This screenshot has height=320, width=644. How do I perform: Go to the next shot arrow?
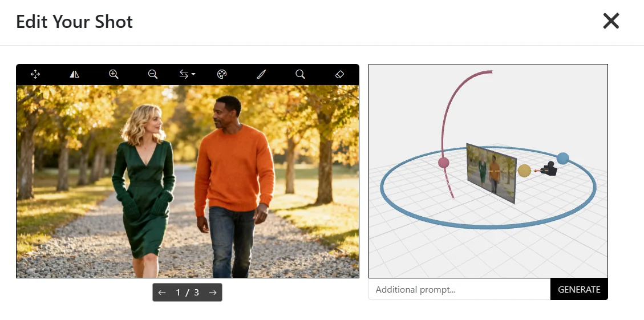213,293
